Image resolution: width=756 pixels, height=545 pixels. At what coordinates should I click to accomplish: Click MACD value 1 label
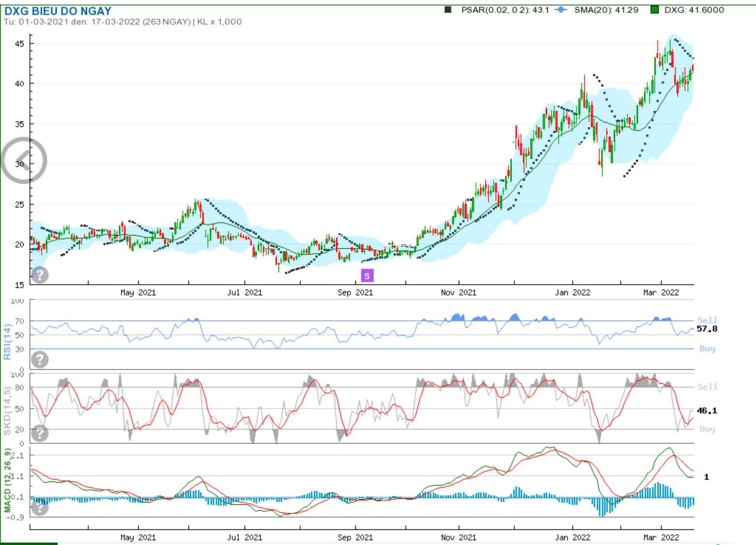click(x=706, y=477)
